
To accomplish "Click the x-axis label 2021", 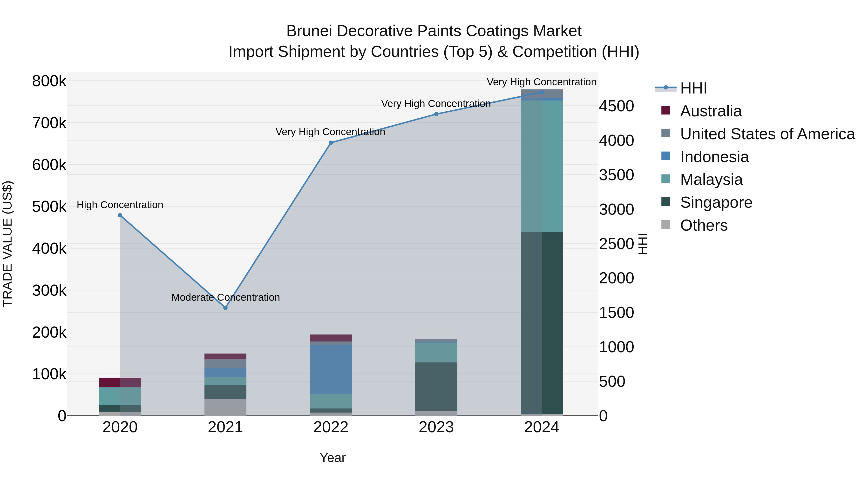I will 225,427.
